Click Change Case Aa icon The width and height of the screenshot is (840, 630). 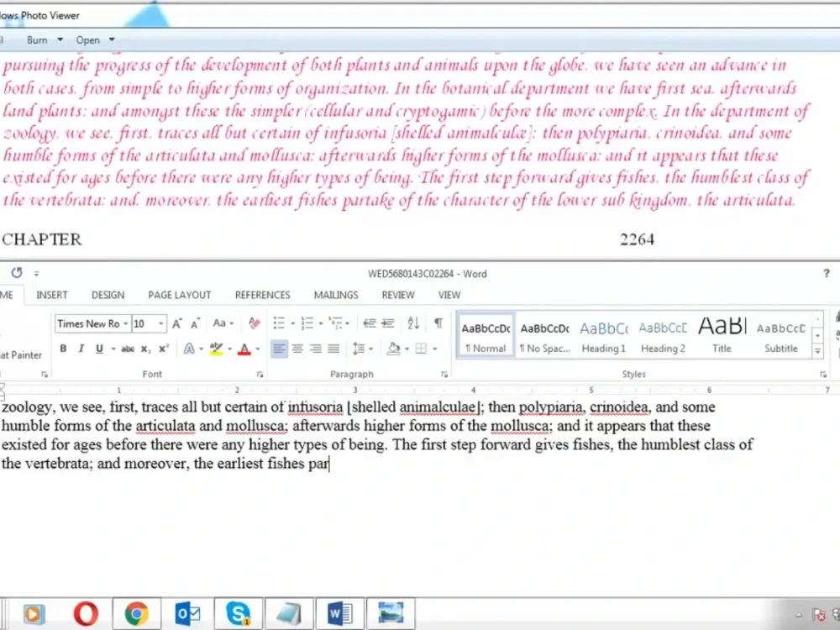point(219,323)
